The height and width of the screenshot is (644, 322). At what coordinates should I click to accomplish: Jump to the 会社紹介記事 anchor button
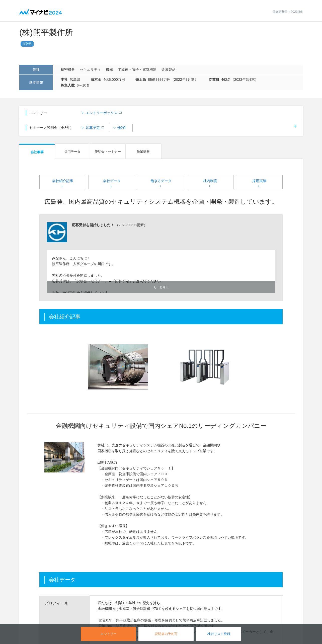coord(63,182)
